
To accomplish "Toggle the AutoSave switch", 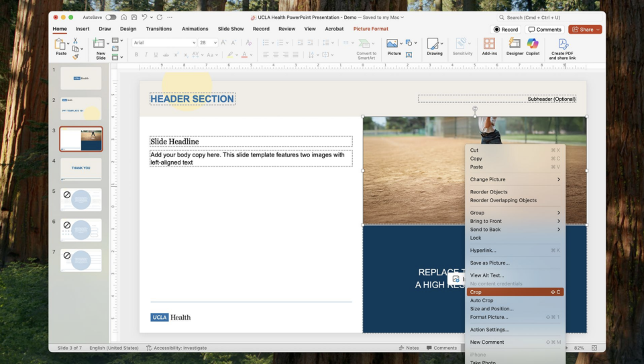I will [111, 17].
